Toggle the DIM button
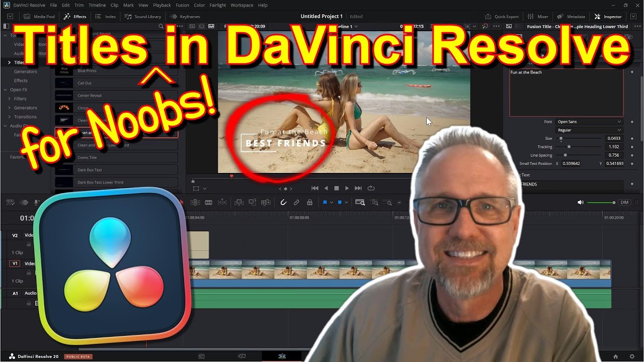644x362 pixels. (x=624, y=203)
